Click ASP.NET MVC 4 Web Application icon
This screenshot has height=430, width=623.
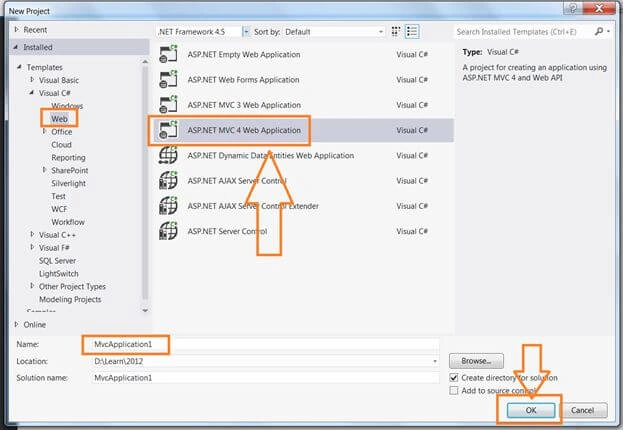click(x=168, y=130)
